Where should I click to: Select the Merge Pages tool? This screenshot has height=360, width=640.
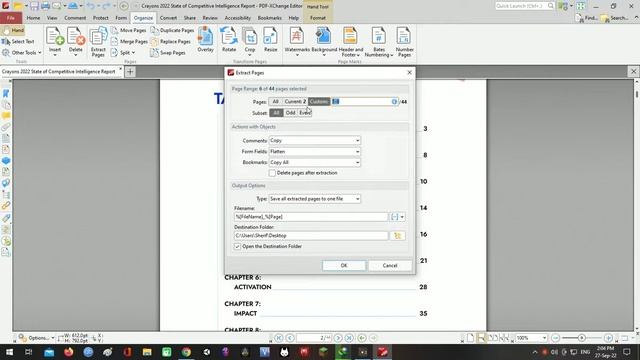(129, 41)
